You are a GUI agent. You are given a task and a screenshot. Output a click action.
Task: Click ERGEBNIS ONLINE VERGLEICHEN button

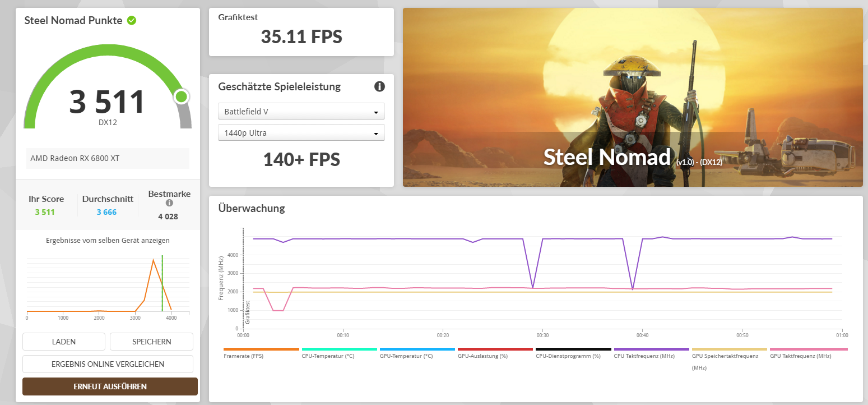[x=108, y=364]
